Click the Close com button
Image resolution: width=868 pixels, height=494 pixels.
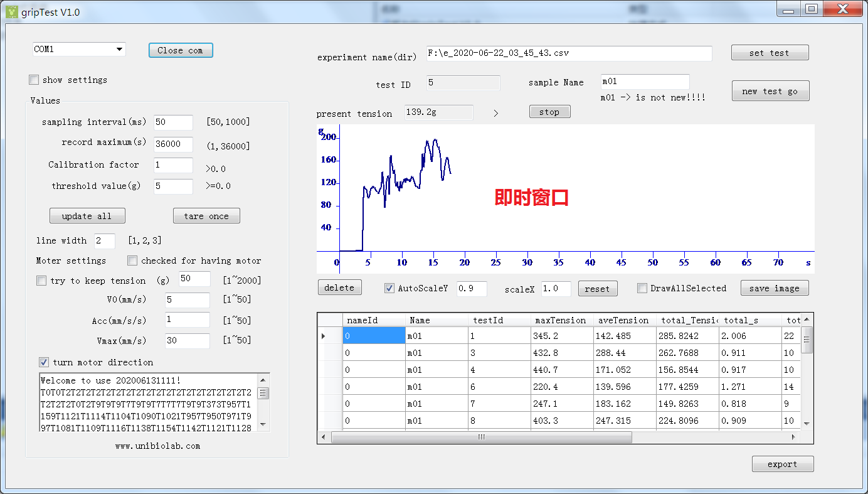click(181, 50)
